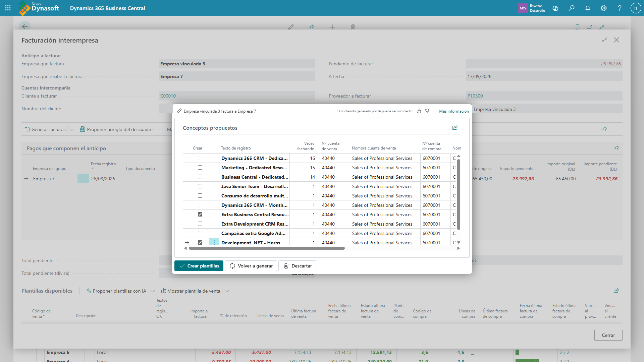Open the Copilot icon in header
The width and height of the screenshot is (644, 362).
coord(555,8)
